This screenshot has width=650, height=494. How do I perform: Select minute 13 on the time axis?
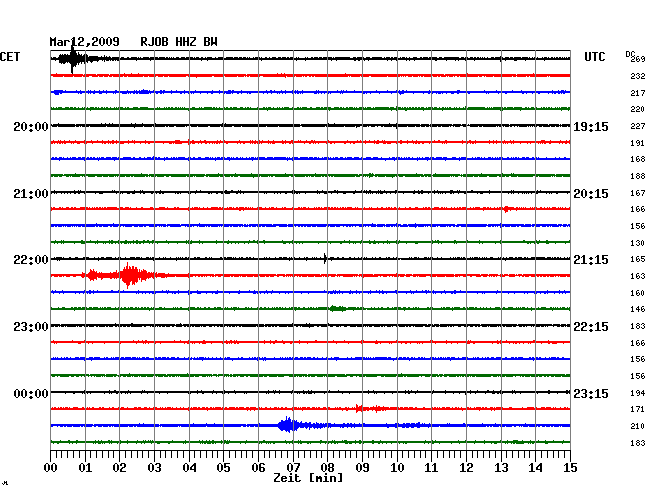(x=501, y=468)
